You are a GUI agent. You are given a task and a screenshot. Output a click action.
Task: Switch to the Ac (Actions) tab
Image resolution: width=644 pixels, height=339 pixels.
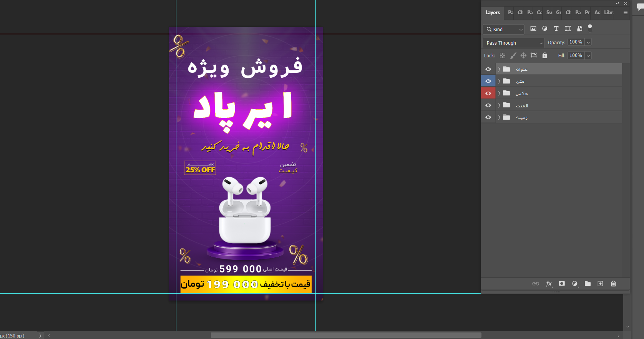(597, 13)
